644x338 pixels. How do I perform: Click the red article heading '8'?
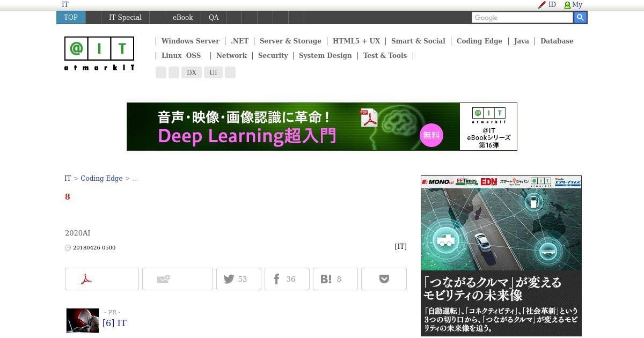coord(68,197)
